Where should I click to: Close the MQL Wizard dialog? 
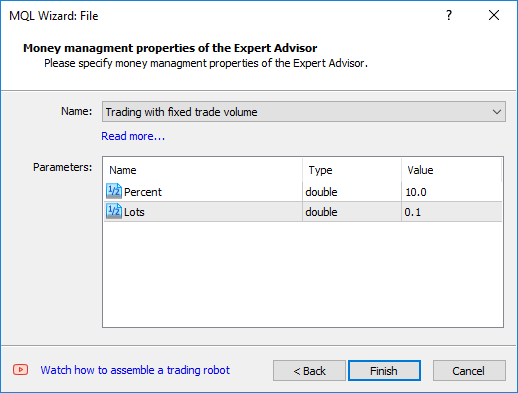494,15
